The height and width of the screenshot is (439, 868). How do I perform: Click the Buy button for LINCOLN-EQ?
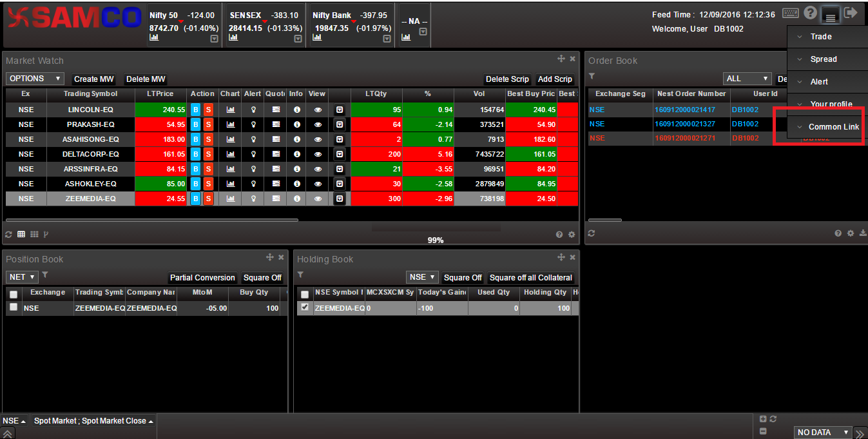[196, 110]
